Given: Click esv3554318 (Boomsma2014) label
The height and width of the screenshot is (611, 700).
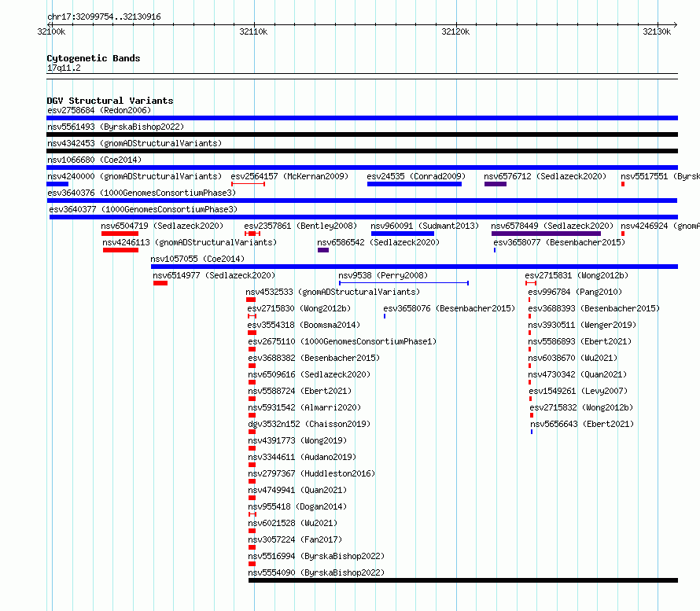Looking at the screenshot, I should (x=304, y=325).
